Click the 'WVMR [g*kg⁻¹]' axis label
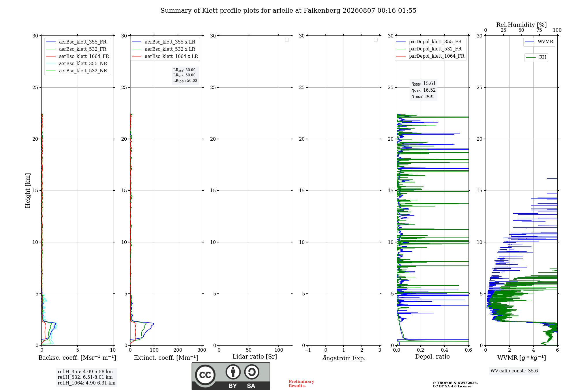 click(x=522, y=358)
